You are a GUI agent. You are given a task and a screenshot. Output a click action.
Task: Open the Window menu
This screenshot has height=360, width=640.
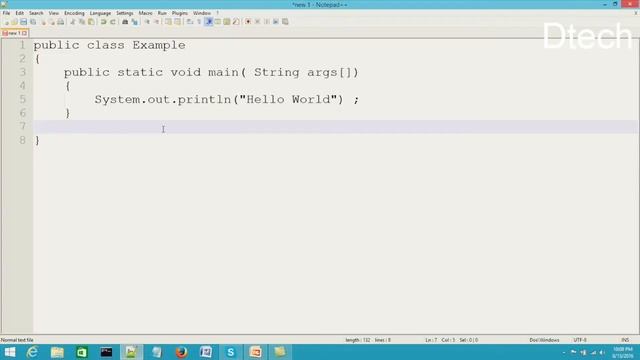point(202,13)
